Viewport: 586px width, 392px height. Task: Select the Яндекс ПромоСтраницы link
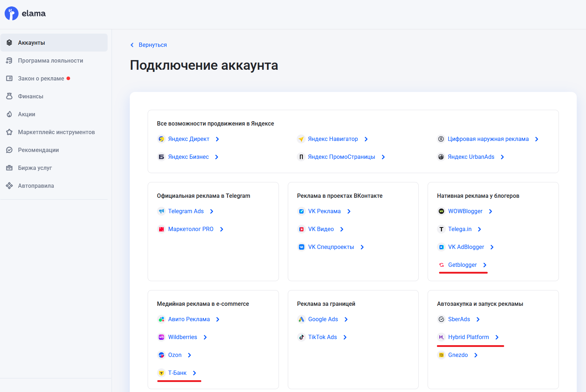pos(341,157)
